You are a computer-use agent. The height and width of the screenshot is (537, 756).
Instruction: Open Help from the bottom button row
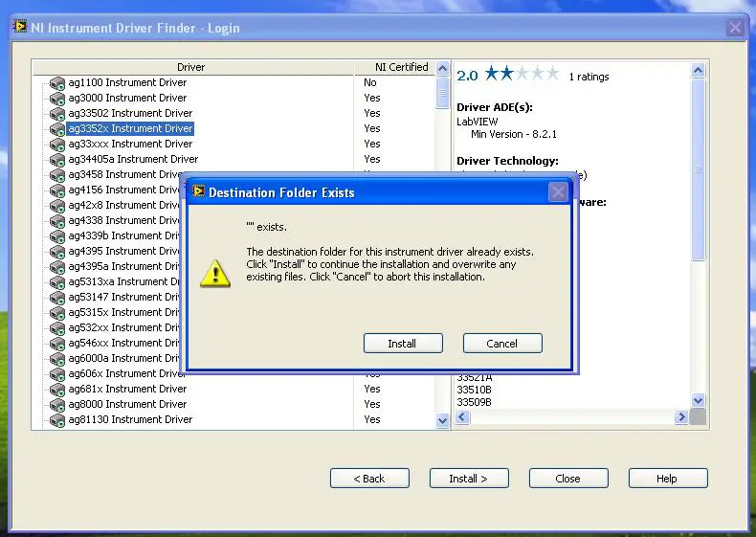pyautogui.click(x=668, y=479)
